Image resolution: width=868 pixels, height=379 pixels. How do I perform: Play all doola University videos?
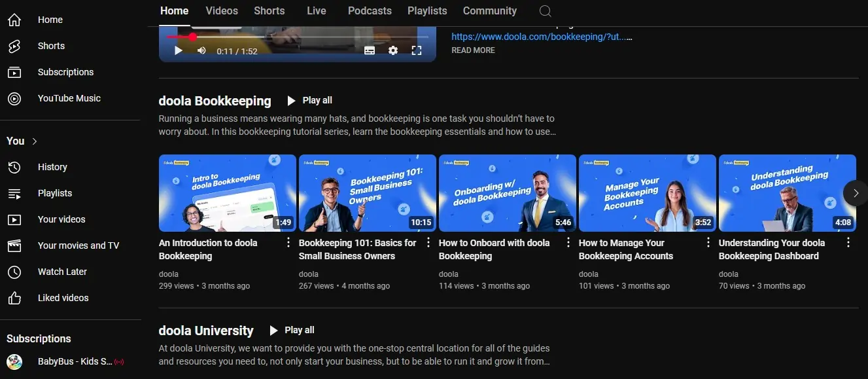coord(292,330)
